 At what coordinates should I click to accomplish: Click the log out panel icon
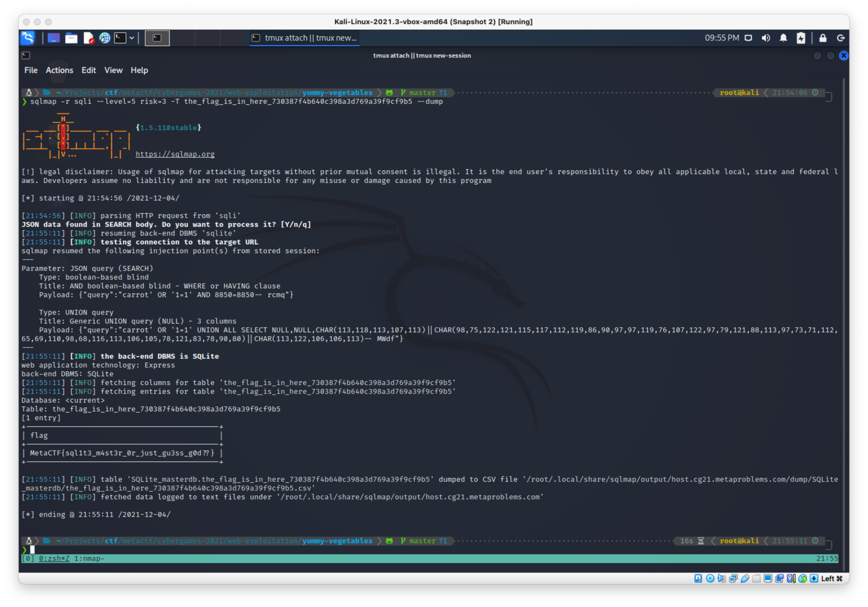click(x=841, y=38)
